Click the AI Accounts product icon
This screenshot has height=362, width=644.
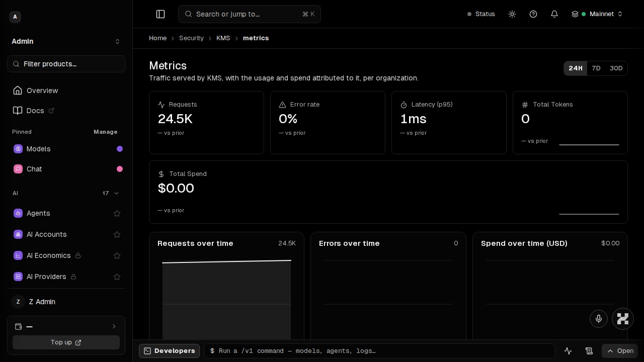point(18,234)
